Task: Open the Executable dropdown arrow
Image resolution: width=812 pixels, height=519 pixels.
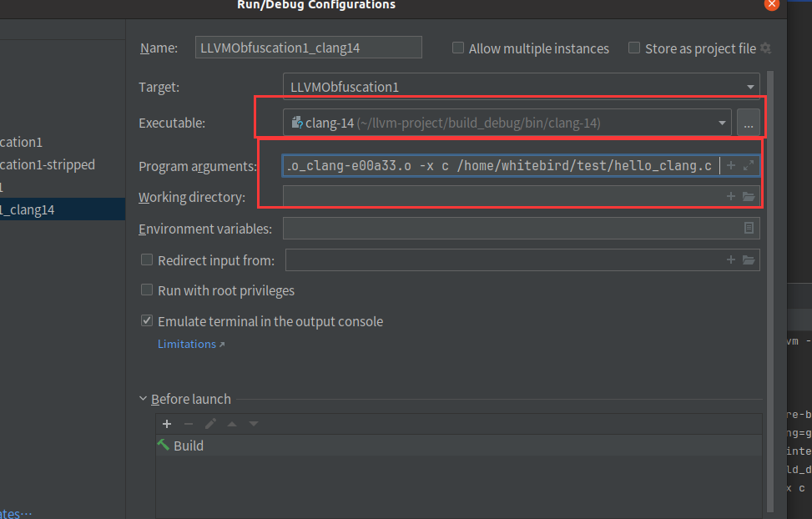Action: (721, 123)
